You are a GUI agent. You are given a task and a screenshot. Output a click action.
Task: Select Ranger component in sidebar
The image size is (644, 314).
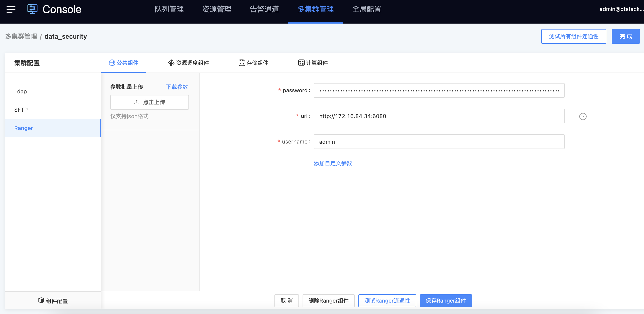pos(53,128)
